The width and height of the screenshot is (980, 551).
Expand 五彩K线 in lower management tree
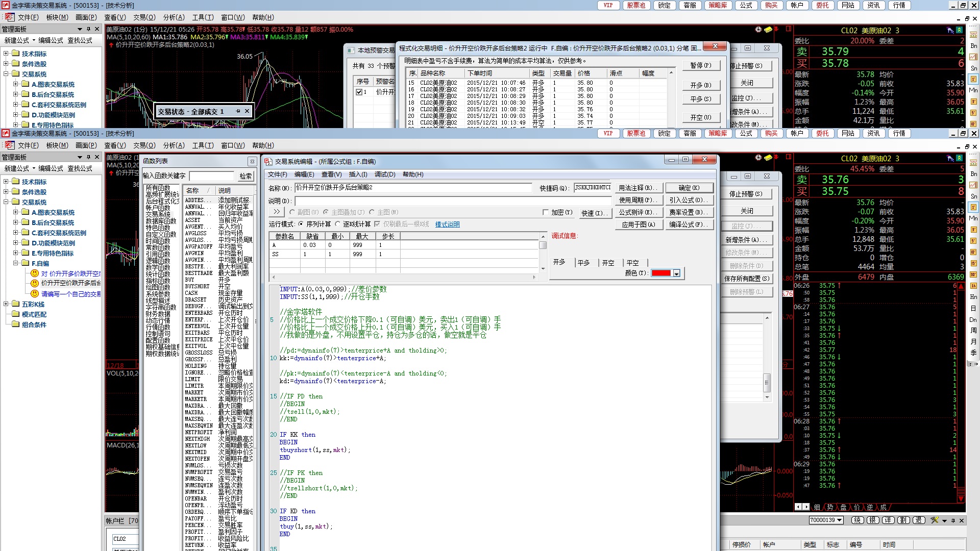click(6, 304)
